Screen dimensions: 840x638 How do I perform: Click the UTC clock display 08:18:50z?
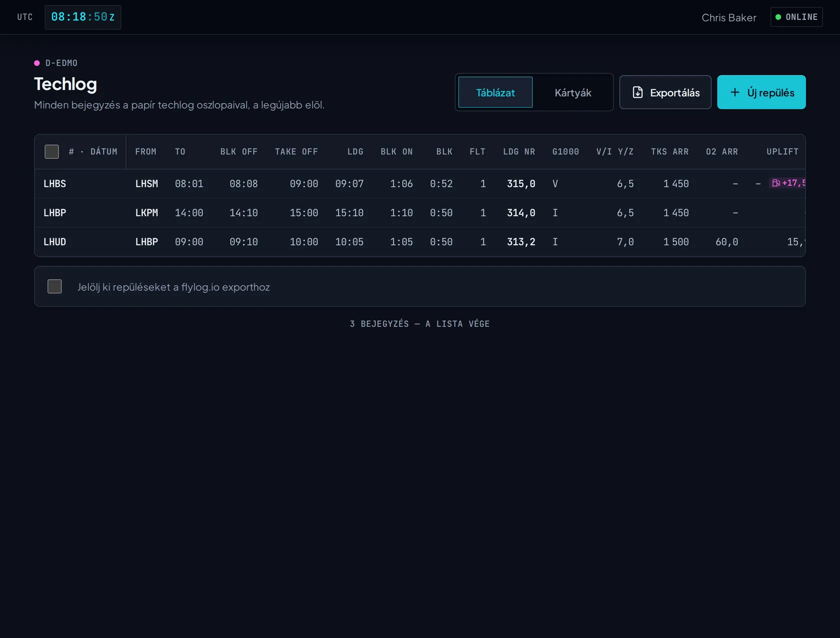coord(83,17)
